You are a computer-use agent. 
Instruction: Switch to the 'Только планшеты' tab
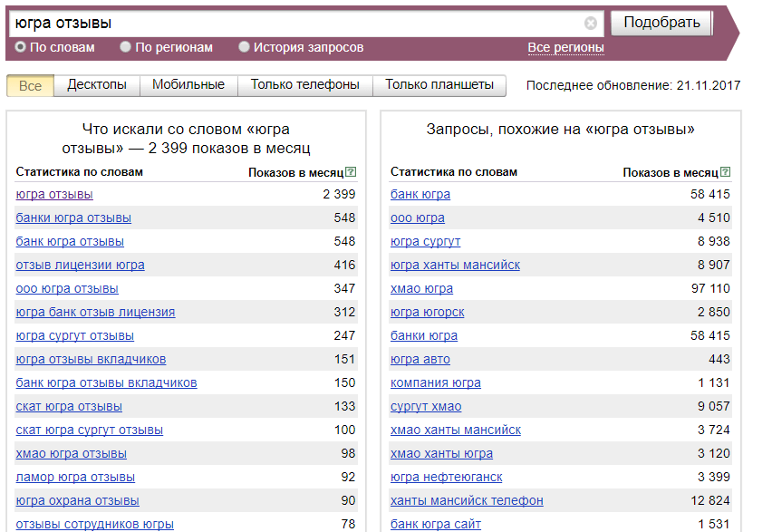click(x=439, y=85)
